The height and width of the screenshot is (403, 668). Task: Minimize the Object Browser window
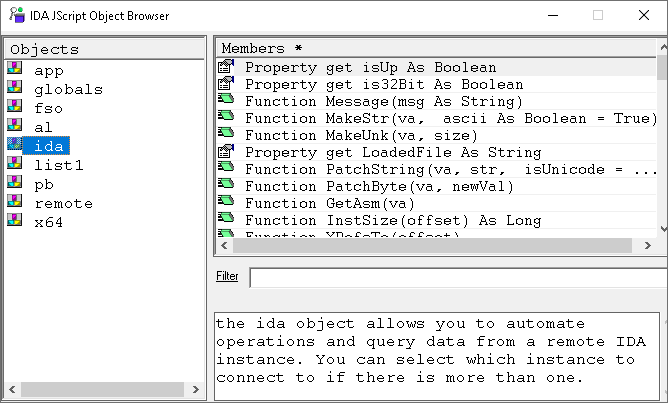tap(553, 15)
